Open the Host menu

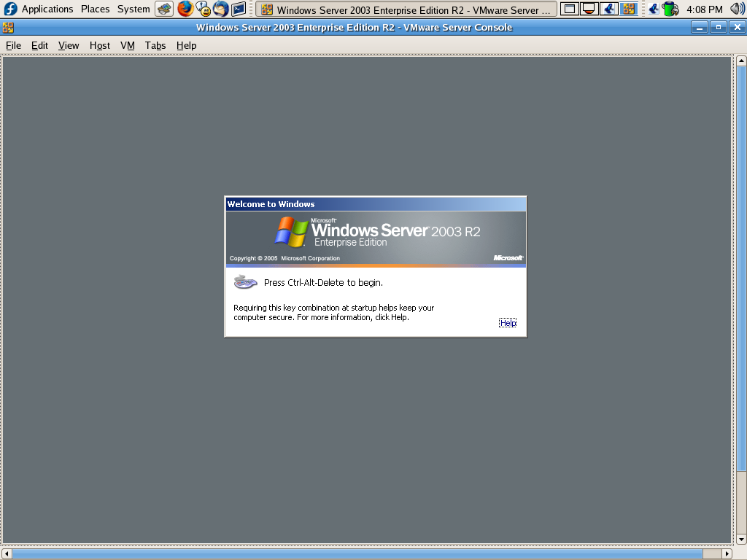click(99, 45)
